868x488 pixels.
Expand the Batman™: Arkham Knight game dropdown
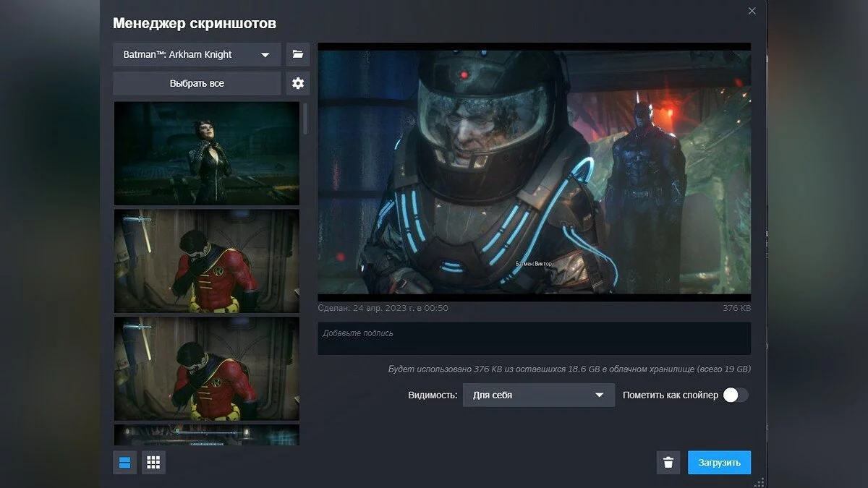pos(197,54)
